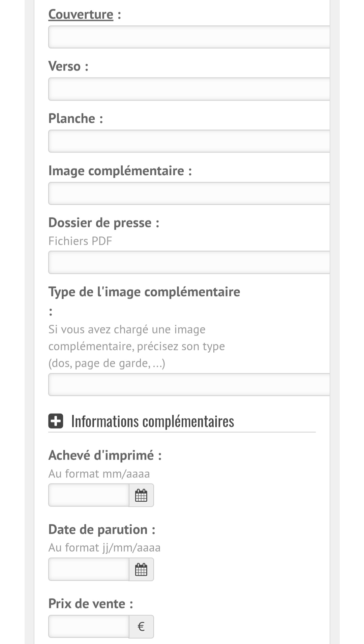Click the Prix de vente label
The width and height of the screenshot is (364, 644).
pyautogui.click(x=87, y=604)
